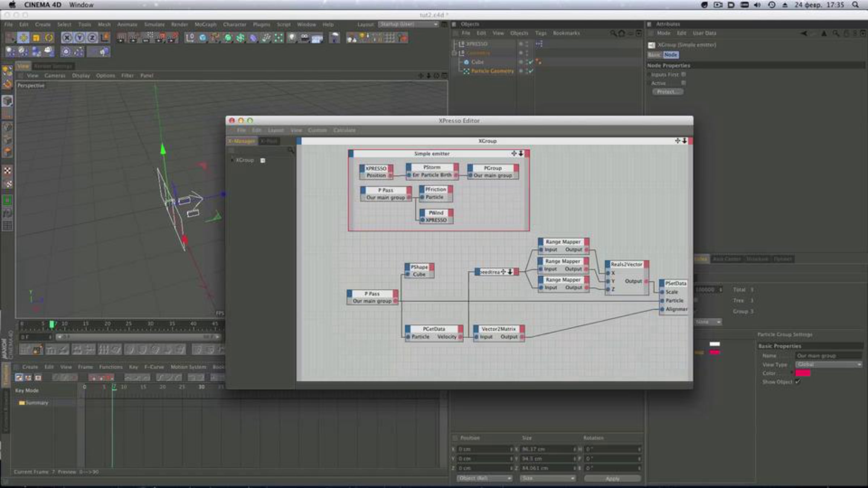
Task: Select the Scale tool in main toolbar
Action: coord(36,38)
